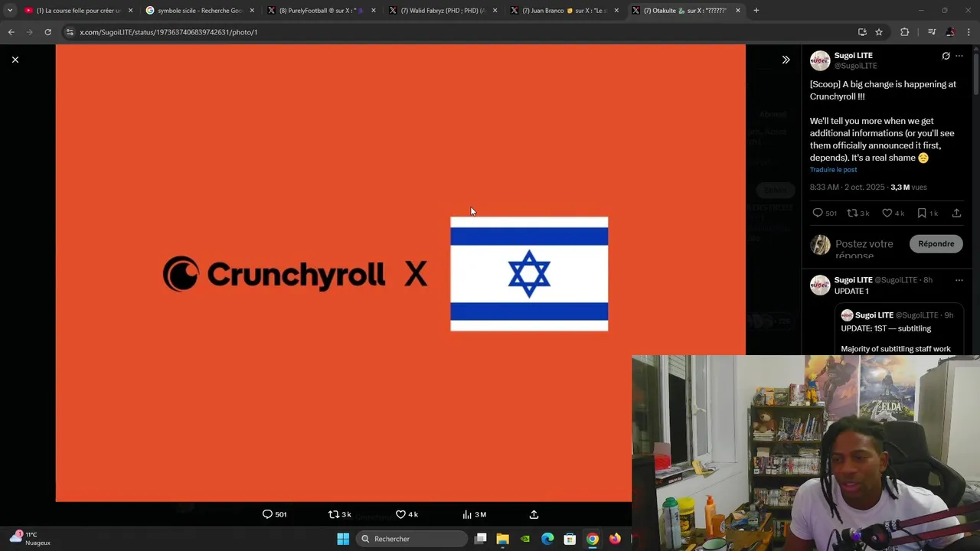The width and height of the screenshot is (980, 551).
Task: Open the Windows Start menu
Action: [x=343, y=539]
